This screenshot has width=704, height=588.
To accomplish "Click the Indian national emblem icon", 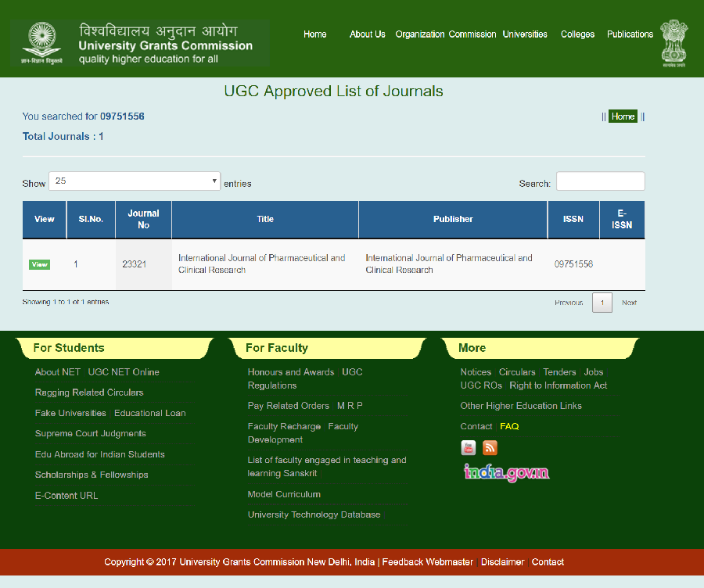I will point(674,43).
